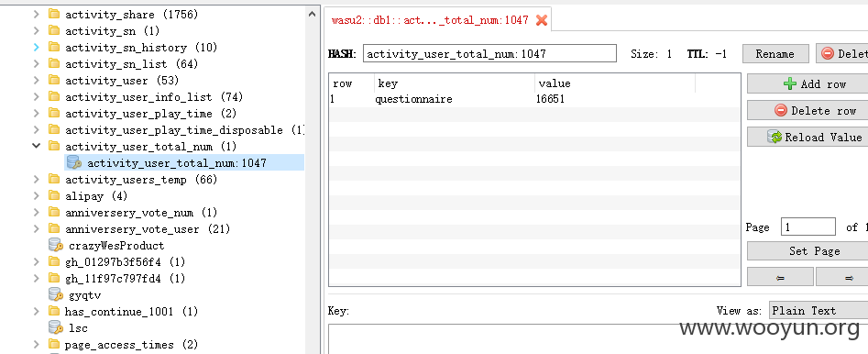
Task: Click the gh_11f97c797fd4 folder icon
Action: click(54, 278)
